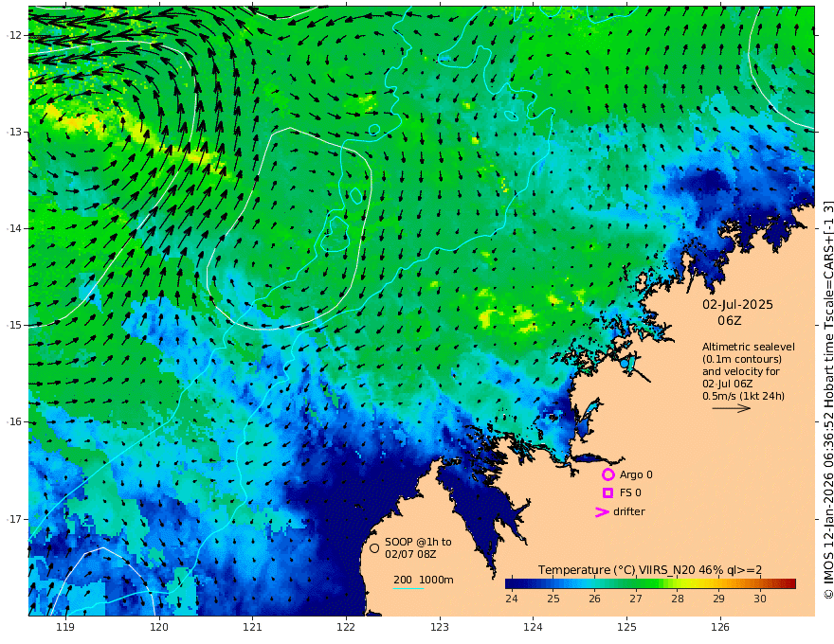
Task: Click longitude axis label '120'
Action: (159, 627)
